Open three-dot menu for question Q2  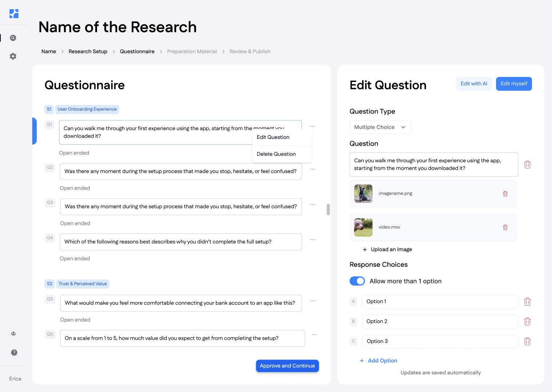point(313,170)
